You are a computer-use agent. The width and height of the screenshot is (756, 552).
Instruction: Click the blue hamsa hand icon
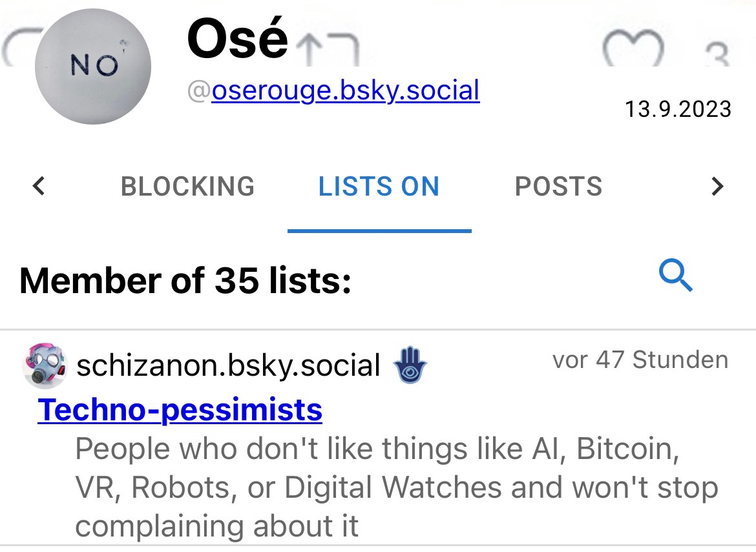coord(410,366)
